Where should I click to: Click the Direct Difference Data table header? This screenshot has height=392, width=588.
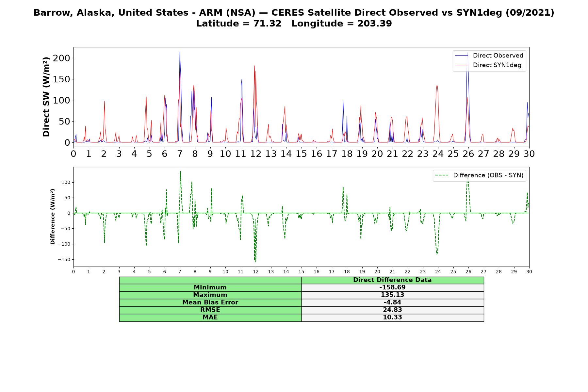(392, 280)
